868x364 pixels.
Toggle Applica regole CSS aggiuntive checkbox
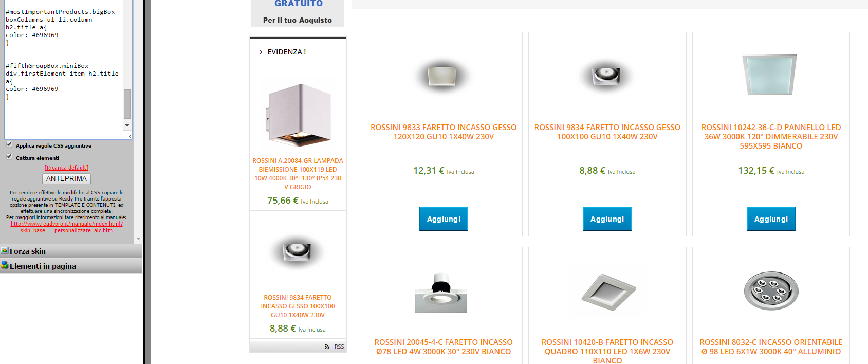pyautogui.click(x=9, y=144)
